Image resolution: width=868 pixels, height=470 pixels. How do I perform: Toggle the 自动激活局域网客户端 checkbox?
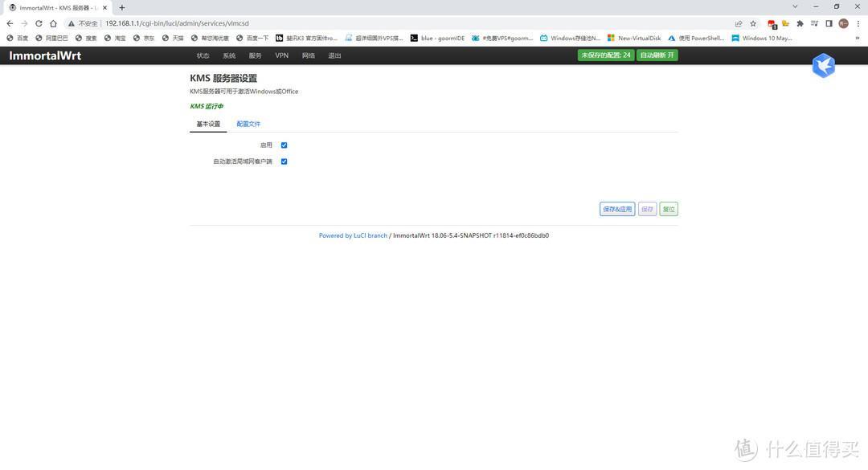(x=284, y=161)
